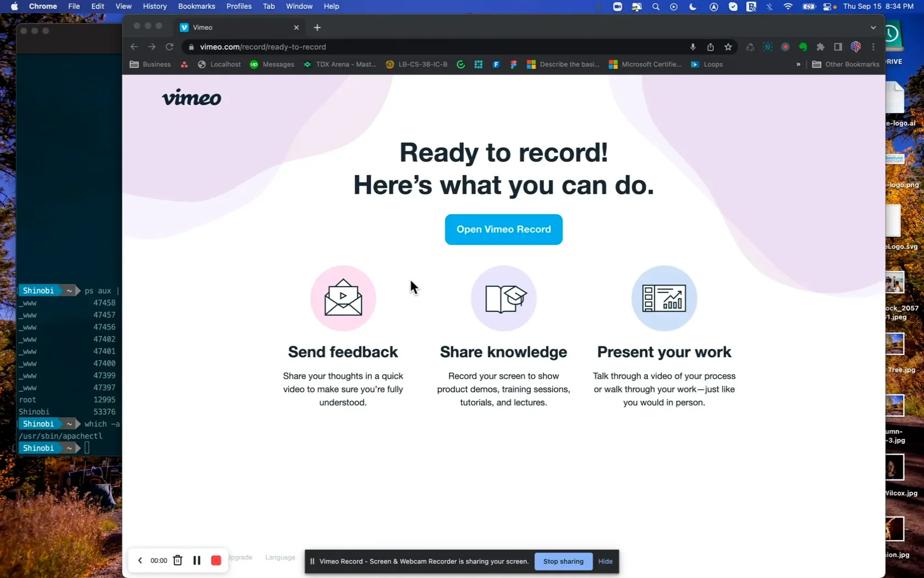Image resolution: width=924 pixels, height=578 pixels.
Task: Click the dashed N extension icon
Action: 768,47
